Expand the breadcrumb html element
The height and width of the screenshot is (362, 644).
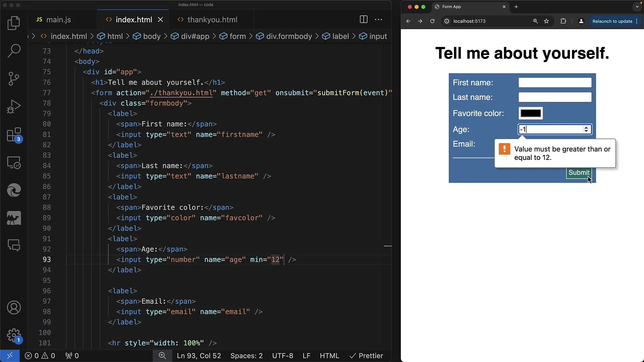click(115, 36)
